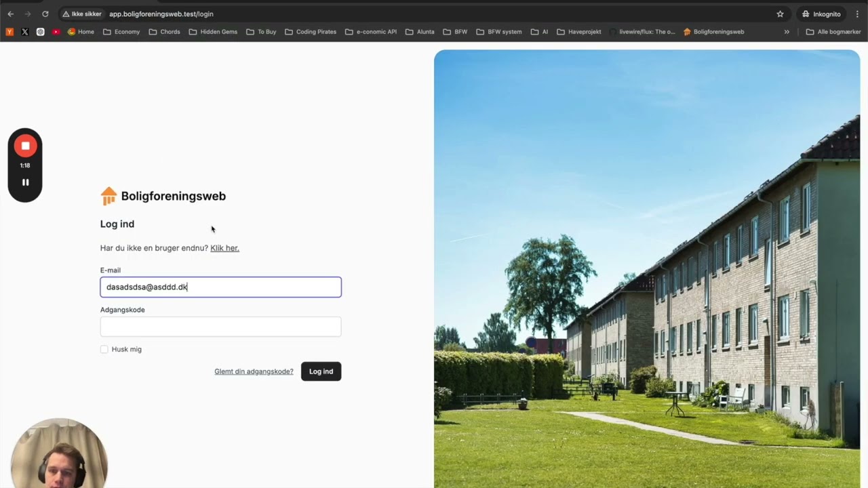
Task: Pause the screen recording
Action: point(25,182)
